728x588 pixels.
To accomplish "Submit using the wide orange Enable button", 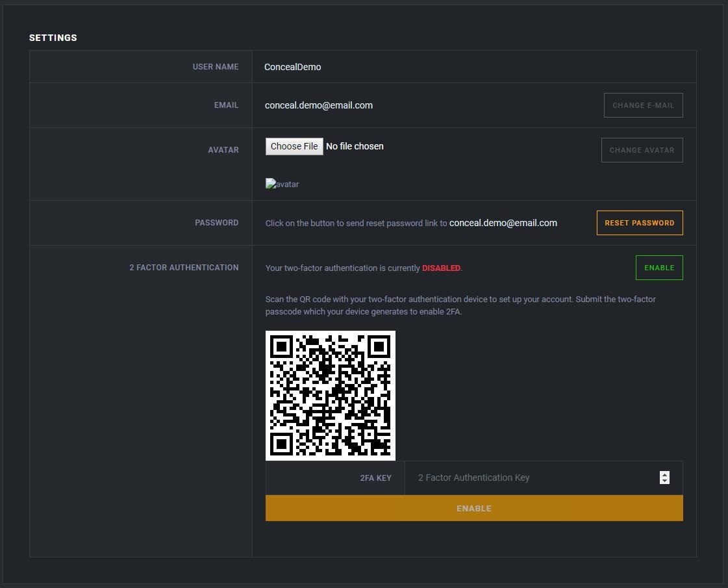I will point(473,508).
